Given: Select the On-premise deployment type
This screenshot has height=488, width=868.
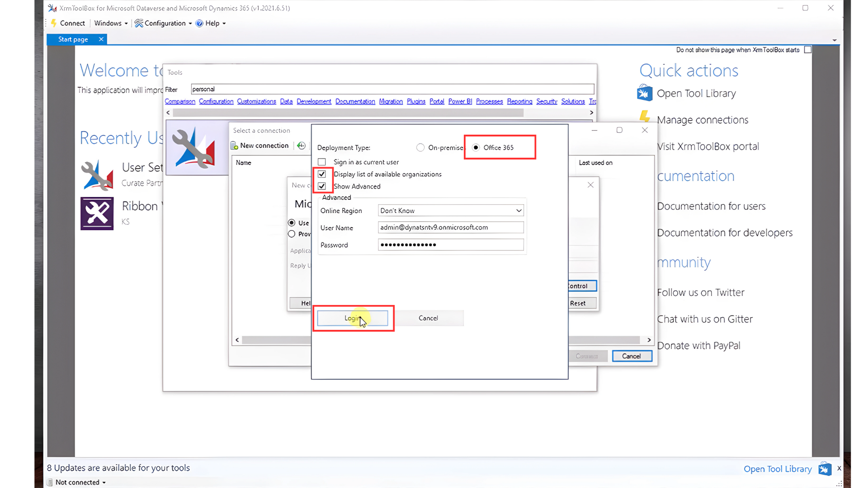Looking at the screenshot, I should tap(421, 148).
